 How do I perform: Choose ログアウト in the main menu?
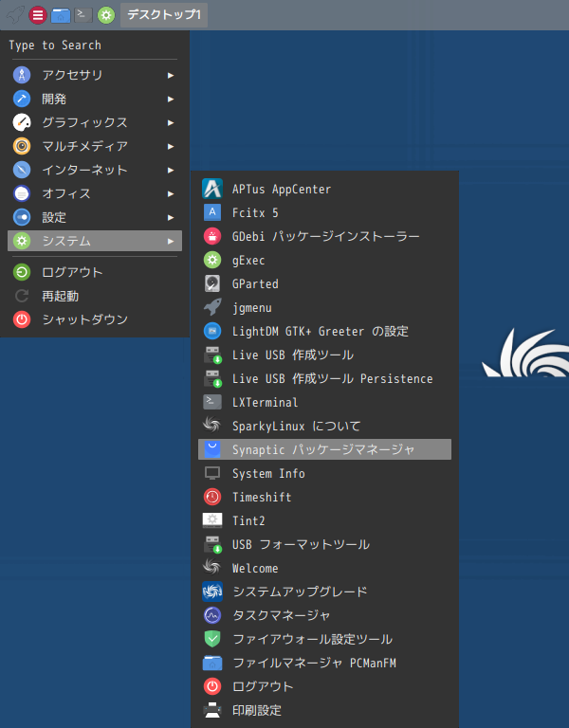point(95,272)
